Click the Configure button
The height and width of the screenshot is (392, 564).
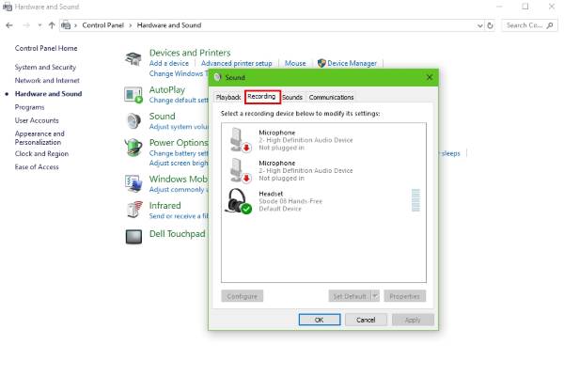[243, 296]
